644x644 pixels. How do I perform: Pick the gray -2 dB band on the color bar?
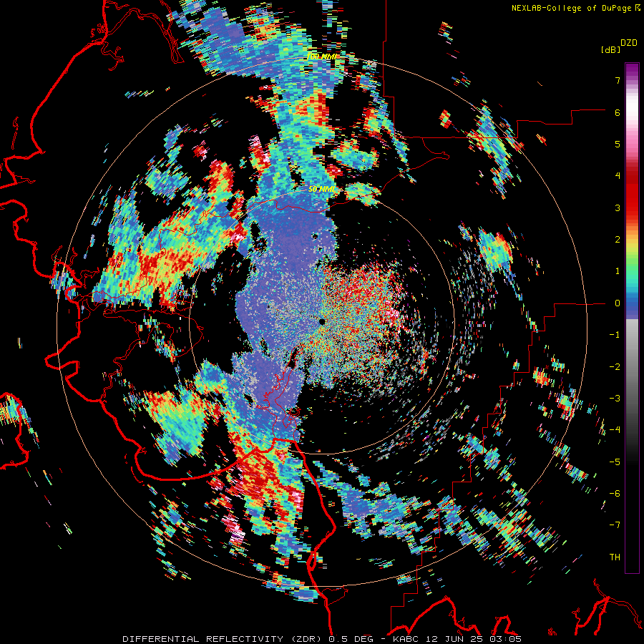pyautogui.click(x=632, y=367)
